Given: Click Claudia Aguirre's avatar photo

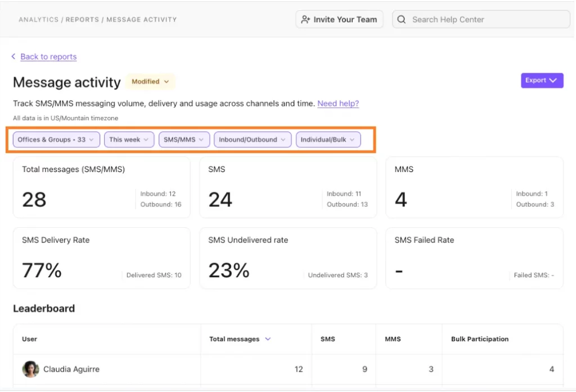Looking at the screenshot, I should pos(30,370).
